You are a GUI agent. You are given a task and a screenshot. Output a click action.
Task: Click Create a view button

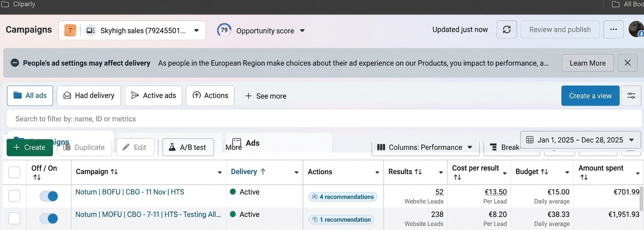pyautogui.click(x=590, y=96)
